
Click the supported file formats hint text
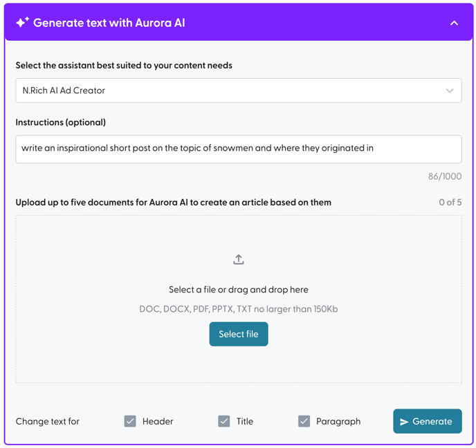(239, 309)
